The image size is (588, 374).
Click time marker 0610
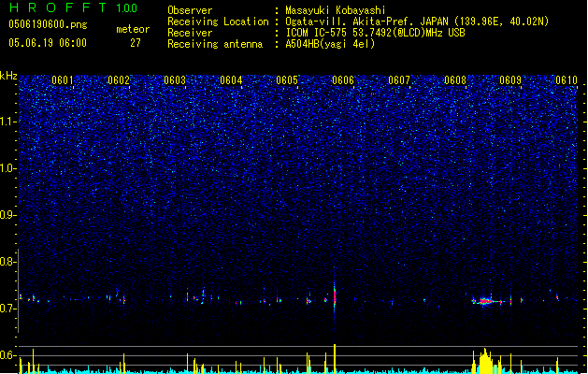click(566, 80)
